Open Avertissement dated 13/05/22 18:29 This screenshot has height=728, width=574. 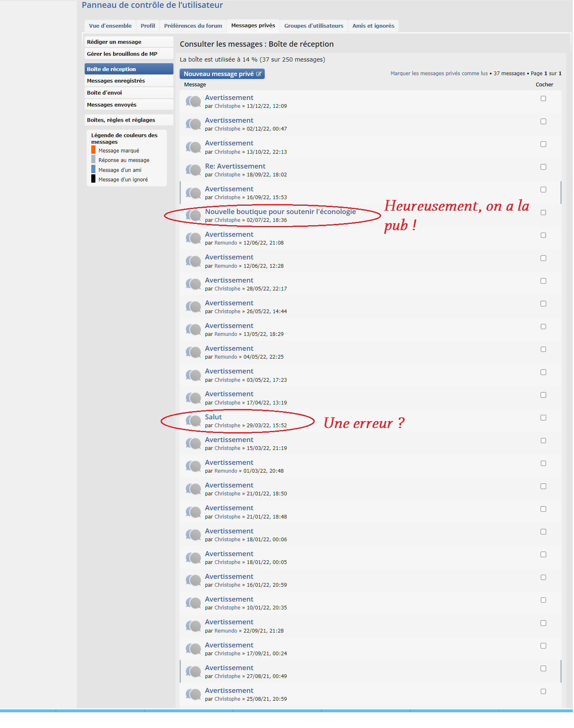click(229, 326)
